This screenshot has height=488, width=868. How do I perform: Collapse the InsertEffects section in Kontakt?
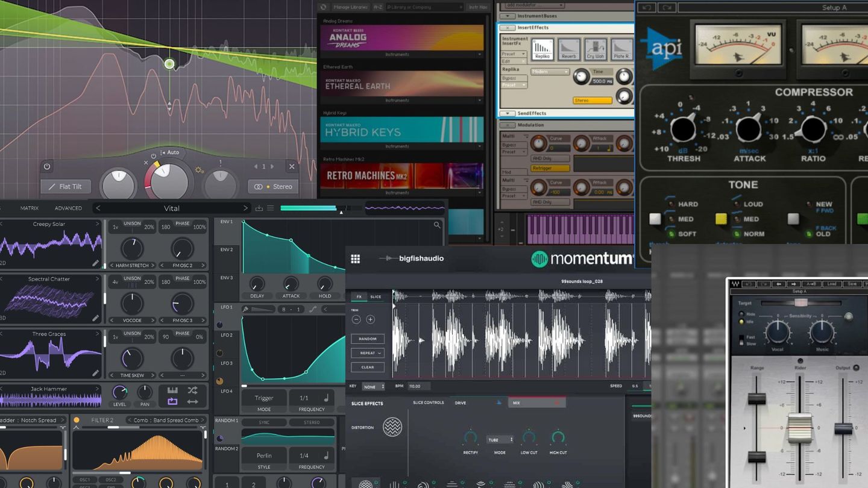pyautogui.click(x=508, y=28)
